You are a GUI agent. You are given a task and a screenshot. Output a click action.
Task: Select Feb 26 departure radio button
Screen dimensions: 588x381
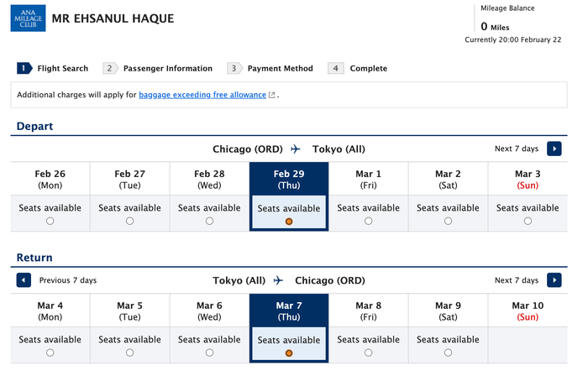(x=50, y=221)
